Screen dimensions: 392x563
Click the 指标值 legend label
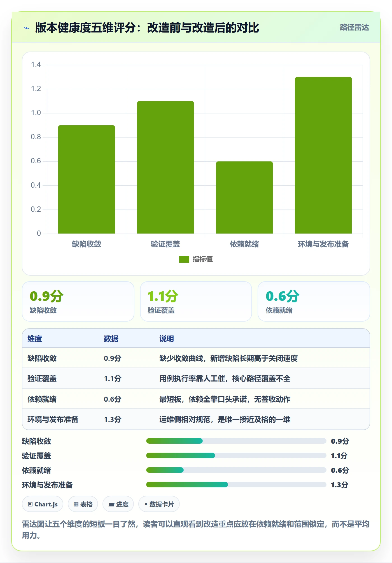(202, 259)
